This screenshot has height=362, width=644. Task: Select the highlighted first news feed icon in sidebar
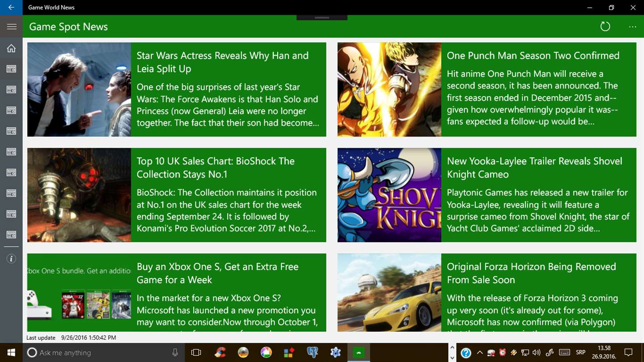11,69
